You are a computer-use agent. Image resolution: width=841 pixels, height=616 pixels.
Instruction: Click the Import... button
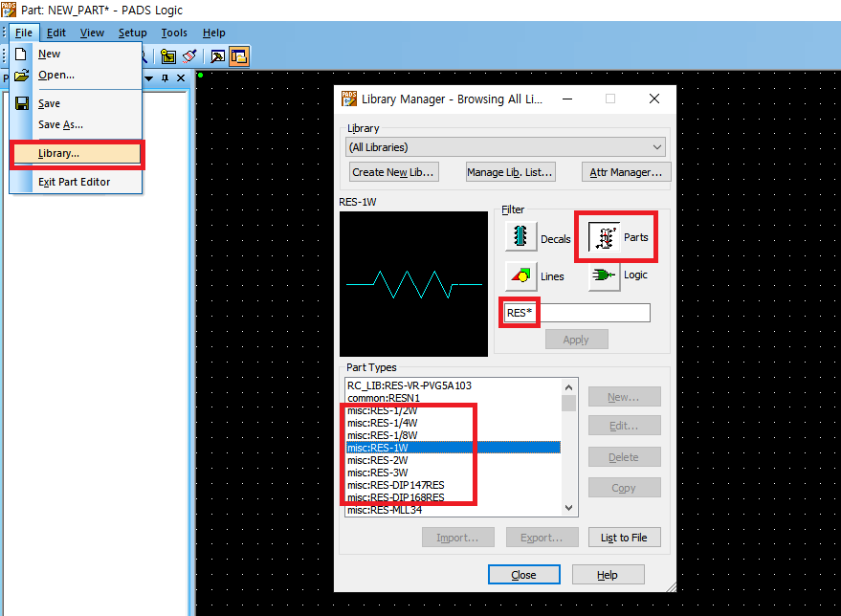(457, 538)
